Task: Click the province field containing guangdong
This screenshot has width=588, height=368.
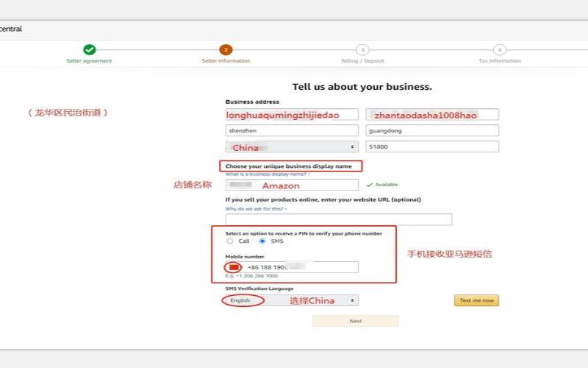Action: click(x=432, y=131)
